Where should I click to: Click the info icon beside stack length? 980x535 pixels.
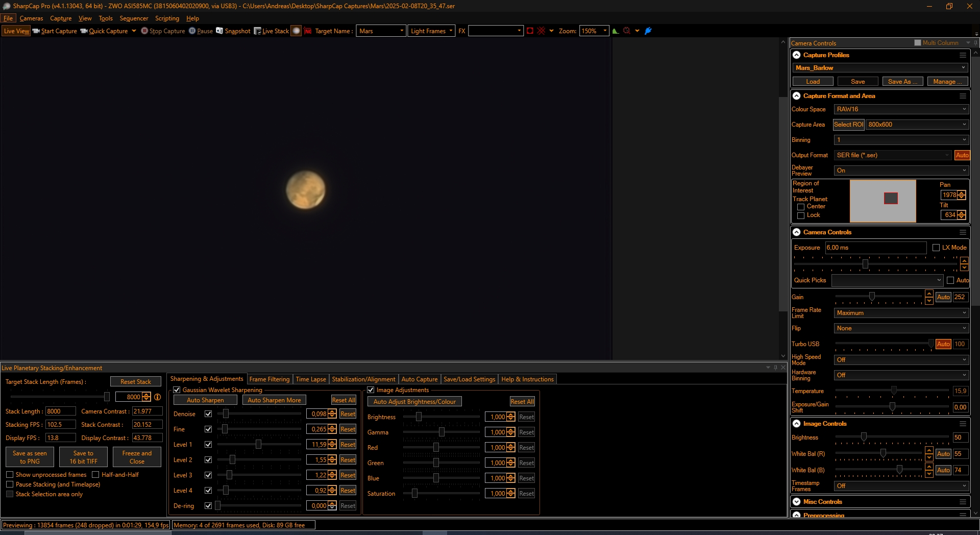click(158, 397)
